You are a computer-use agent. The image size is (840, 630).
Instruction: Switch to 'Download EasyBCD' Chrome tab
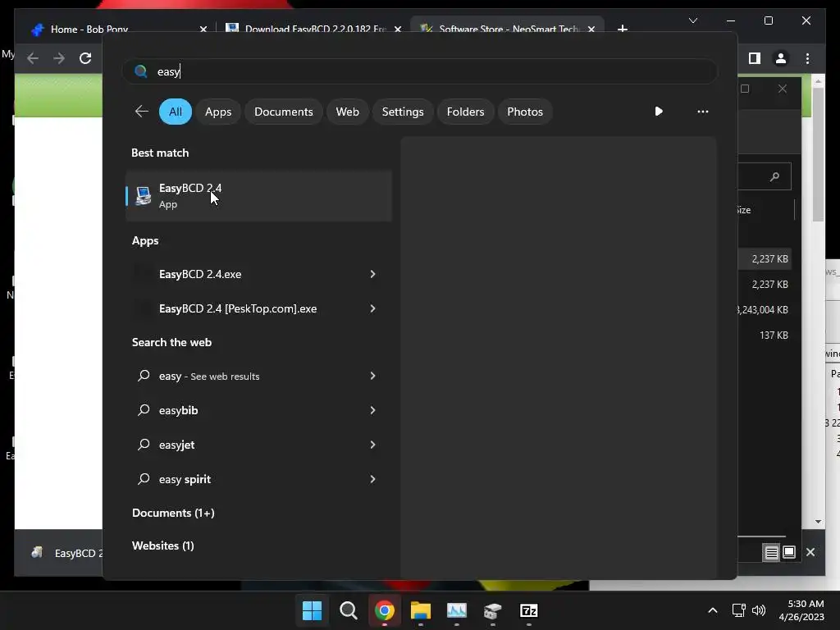(315, 29)
